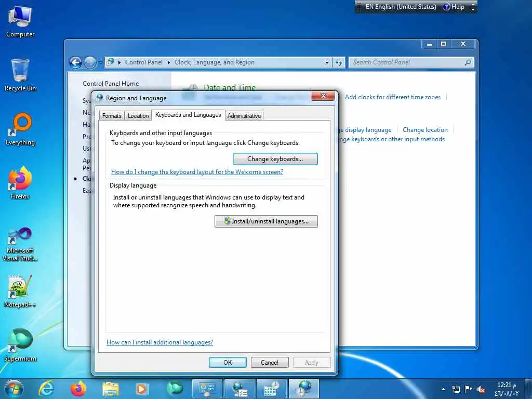Switch to Control Panel taskbar window

[x=207, y=389]
